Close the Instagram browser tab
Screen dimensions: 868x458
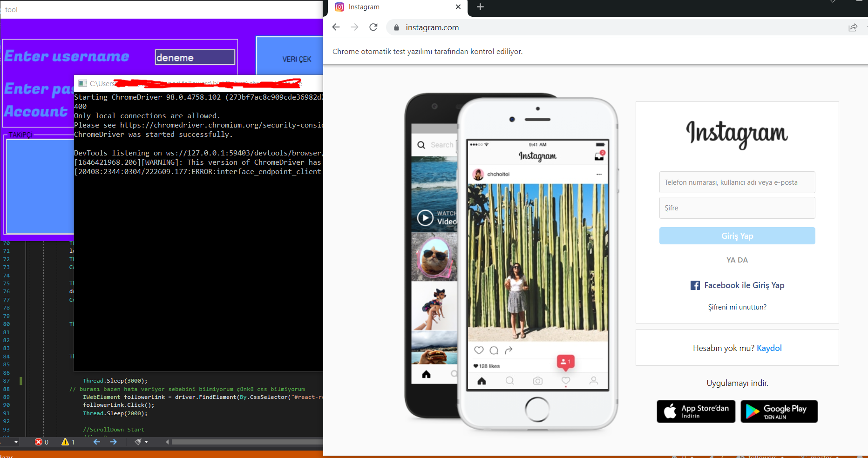coord(458,7)
